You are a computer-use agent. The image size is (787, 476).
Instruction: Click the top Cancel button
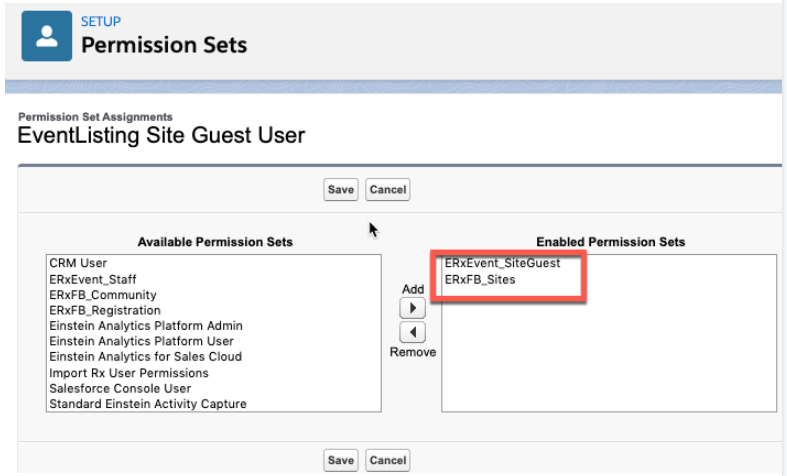pos(387,189)
